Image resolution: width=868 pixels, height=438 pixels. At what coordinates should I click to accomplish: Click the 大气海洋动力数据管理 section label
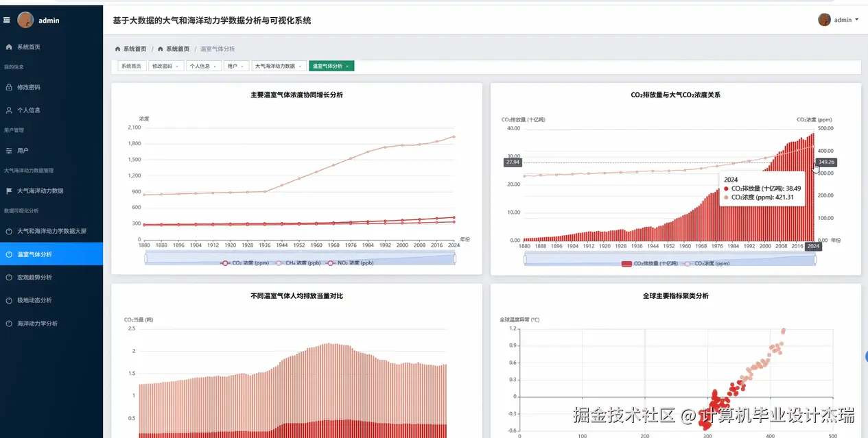pyautogui.click(x=29, y=170)
